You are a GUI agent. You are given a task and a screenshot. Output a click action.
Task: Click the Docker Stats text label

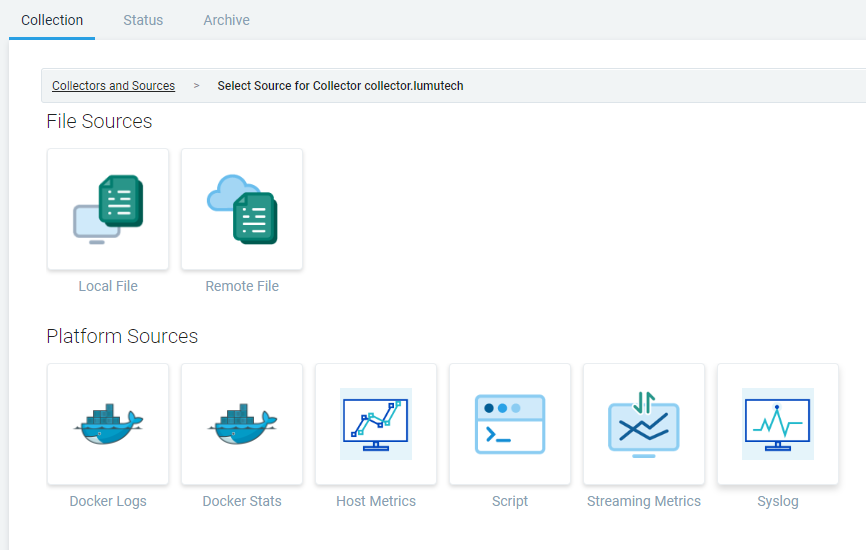click(x=242, y=501)
